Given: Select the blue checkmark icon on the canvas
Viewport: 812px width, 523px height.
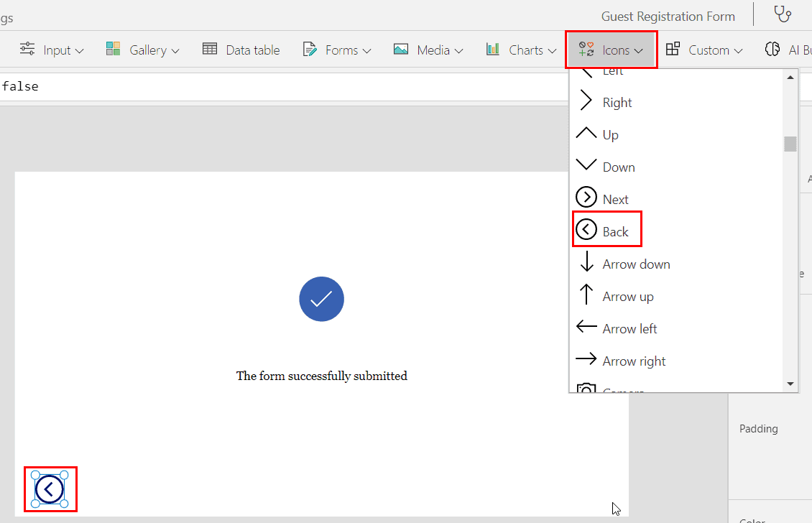Looking at the screenshot, I should tap(321, 299).
